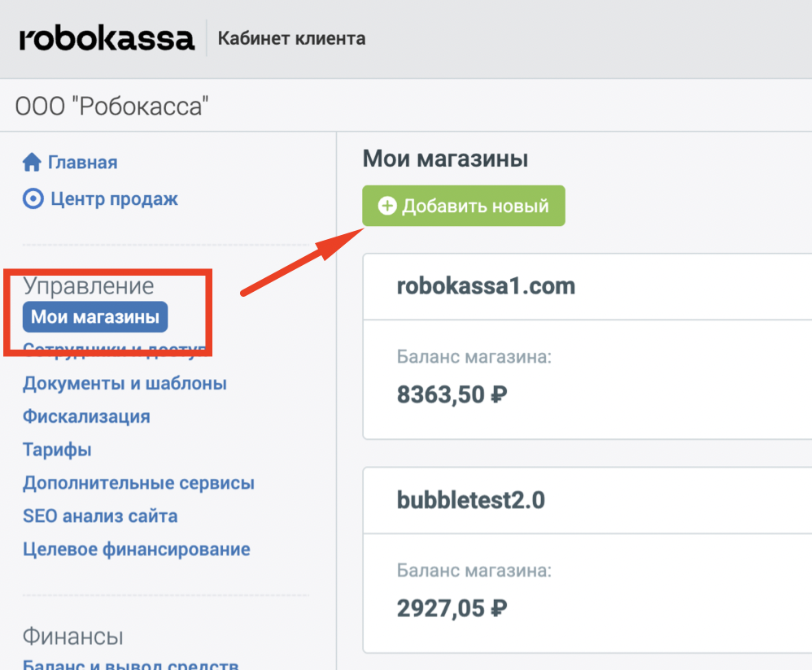Open the Документы и шаблоны section
This screenshot has height=670, width=812.
tap(124, 383)
